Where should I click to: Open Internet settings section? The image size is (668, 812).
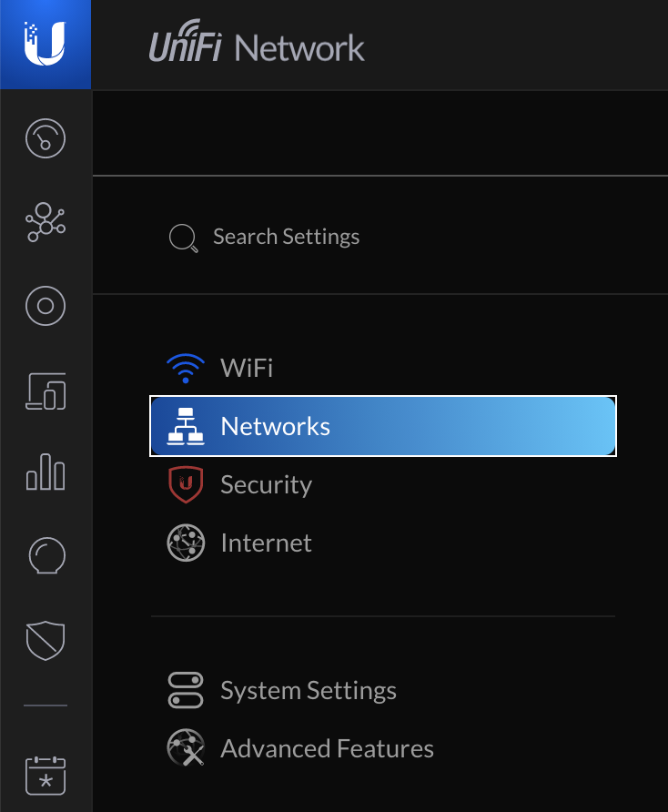click(382, 543)
